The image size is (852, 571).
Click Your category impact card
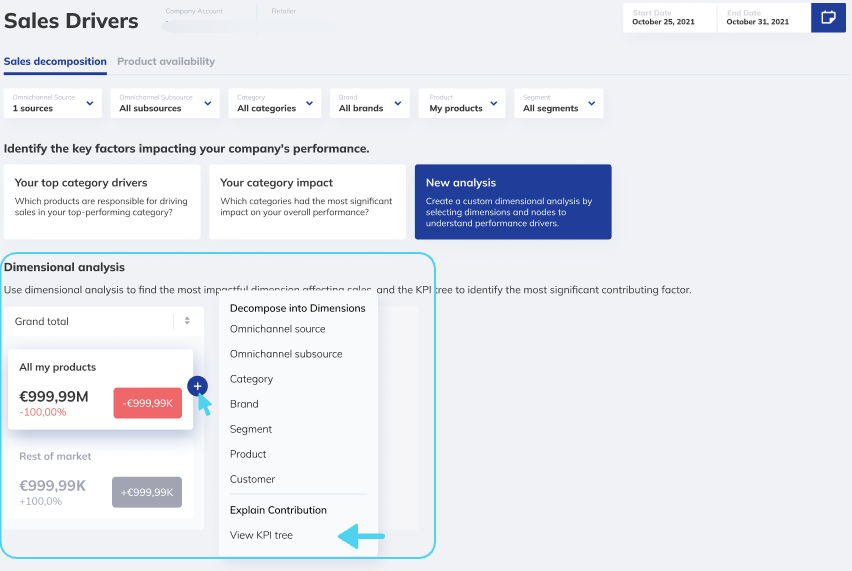[x=307, y=202]
